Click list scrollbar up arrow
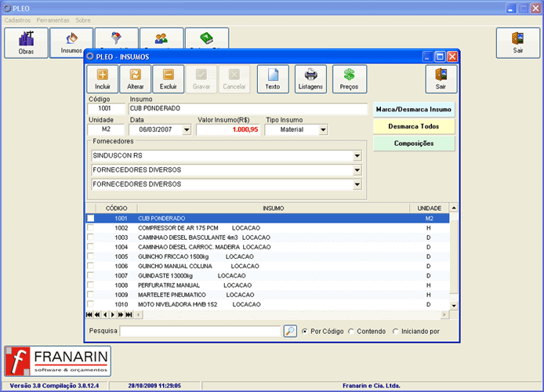This screenshot has width=544, height=392. pos(454,208)
